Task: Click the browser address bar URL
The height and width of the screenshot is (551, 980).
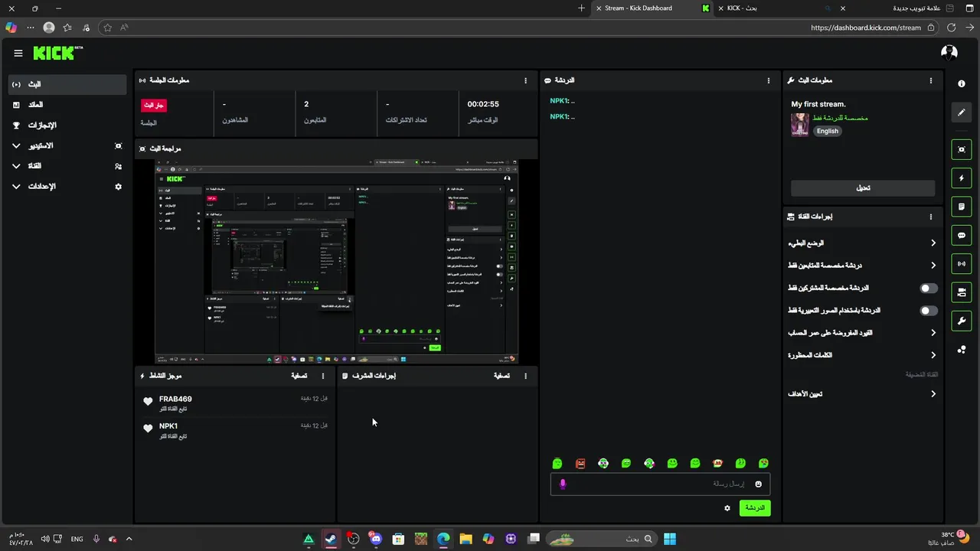Action: point(866,28)
